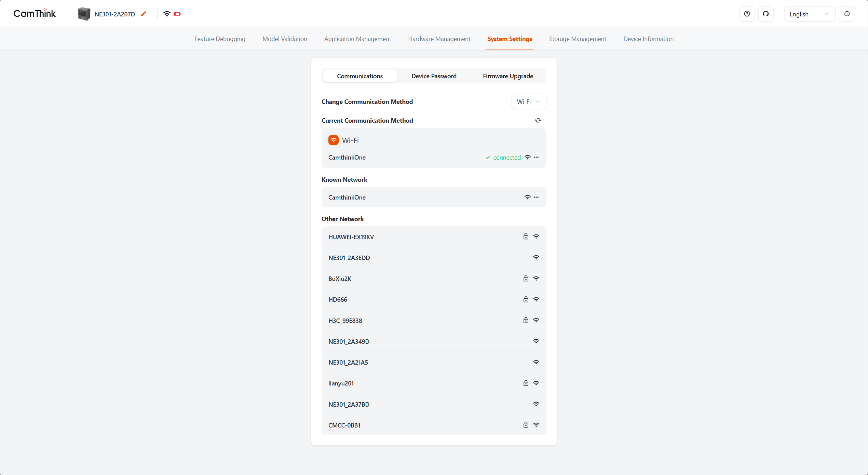The width and height of the screenshot is (868, 475).
Task: Click the history clock icon at top right
Action: coord(846,14)
